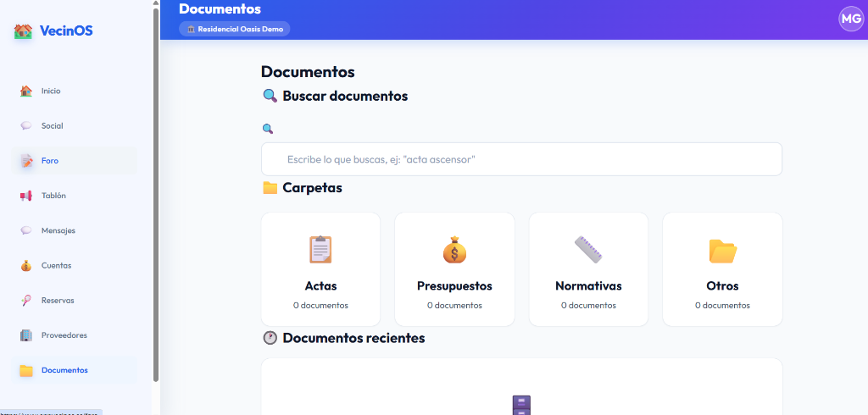
Task: Click the VecinOS house logo icon
Action: [x=23, y=31]
